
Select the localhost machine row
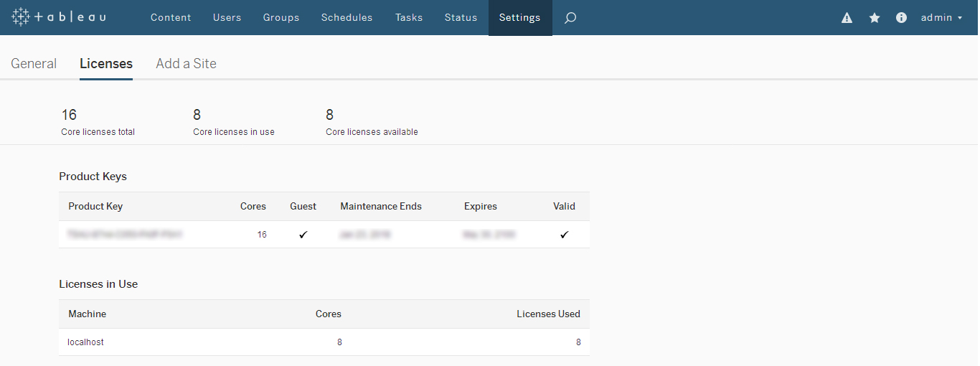[x=85, y=342]
